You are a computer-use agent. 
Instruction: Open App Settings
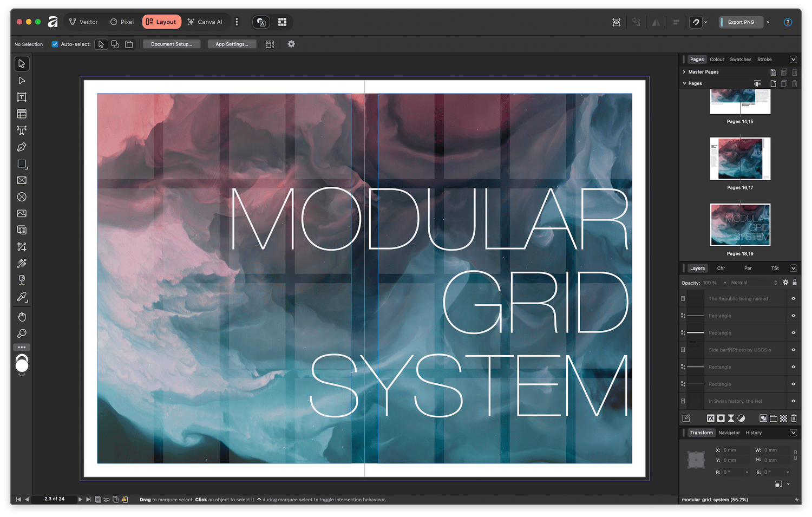(232, 44)
